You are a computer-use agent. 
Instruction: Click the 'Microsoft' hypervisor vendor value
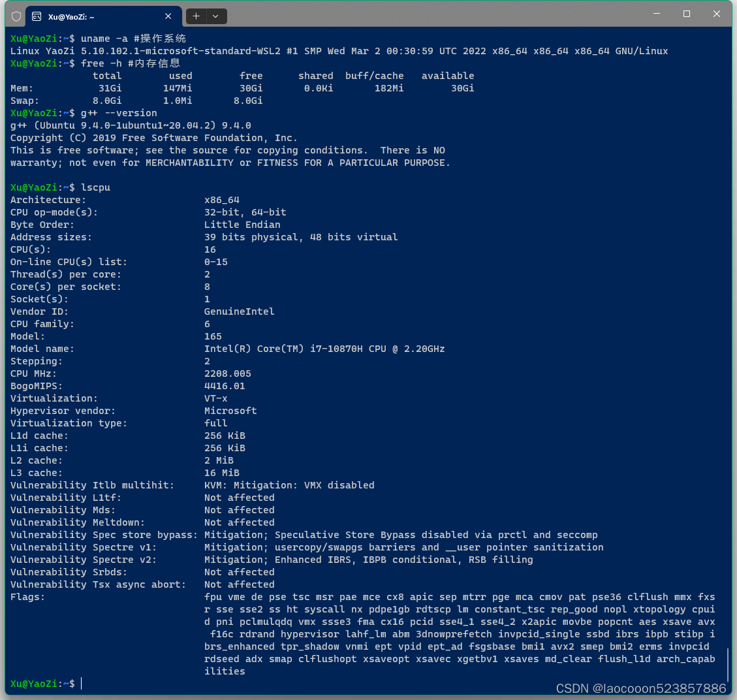pyautogui.click(x=230, y=411)
